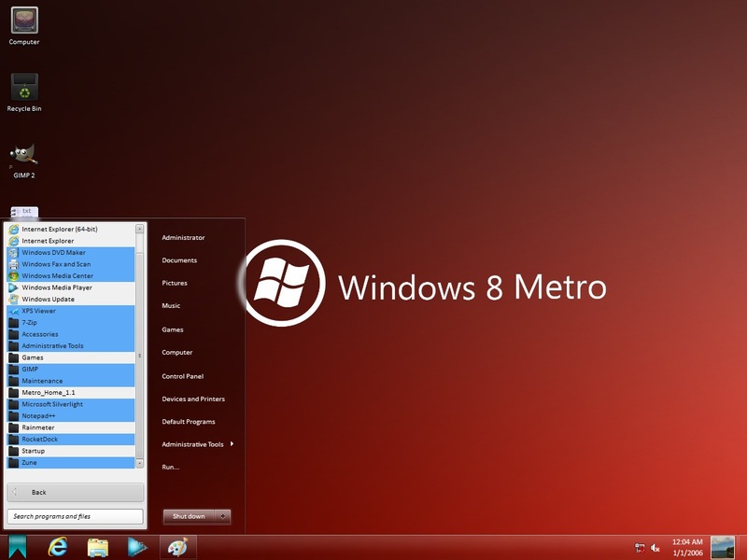Screen dimensions: 747x560
Task: Expand the Shut down options arrow
Action: coord(221,516)
